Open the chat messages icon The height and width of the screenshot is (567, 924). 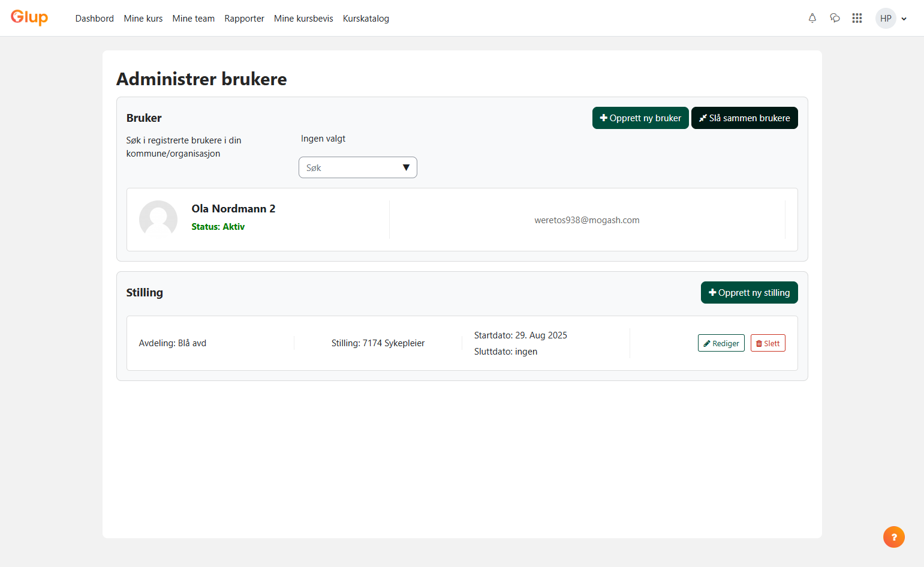point(835,18)
